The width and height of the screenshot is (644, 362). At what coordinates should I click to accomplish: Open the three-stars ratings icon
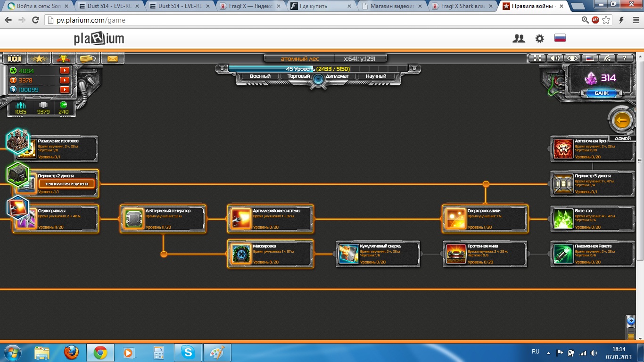[39, 59]
